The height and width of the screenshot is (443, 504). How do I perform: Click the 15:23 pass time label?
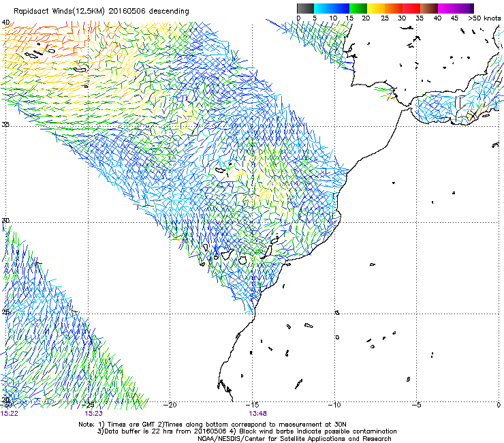(x=93, y=414)
